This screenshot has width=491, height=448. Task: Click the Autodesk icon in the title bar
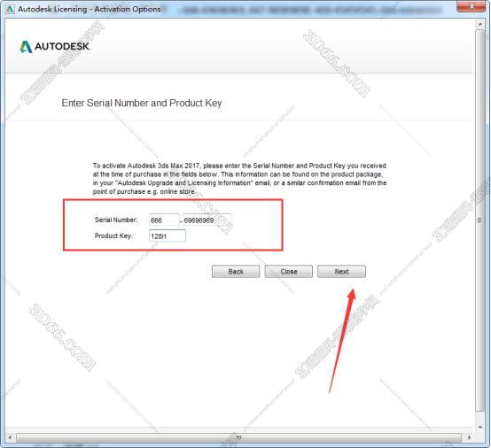10,9
